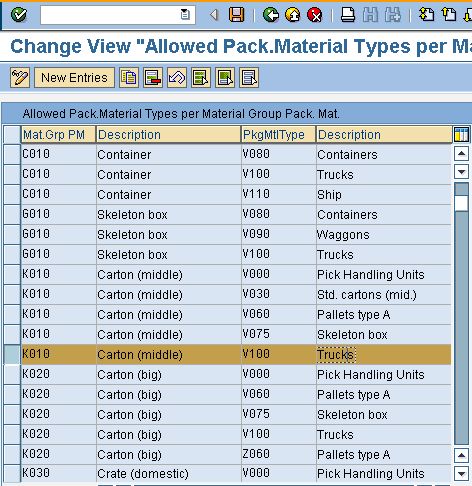Cancel with the red X icon

[x=315, y=15]
